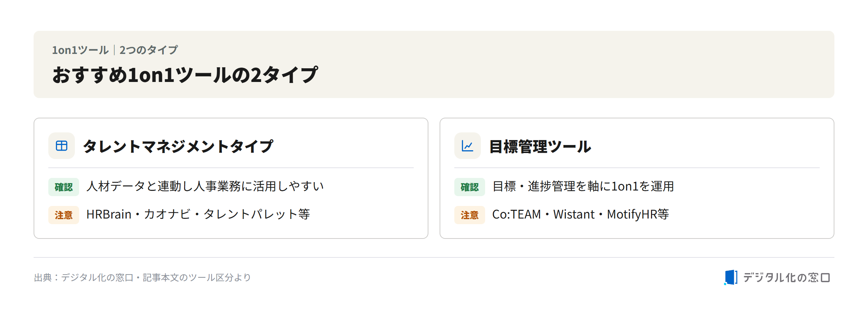Click the breadcrumb label 2つのタイプ
The height and width of the screenshot is (318, 868).
(x=149, y=50)
